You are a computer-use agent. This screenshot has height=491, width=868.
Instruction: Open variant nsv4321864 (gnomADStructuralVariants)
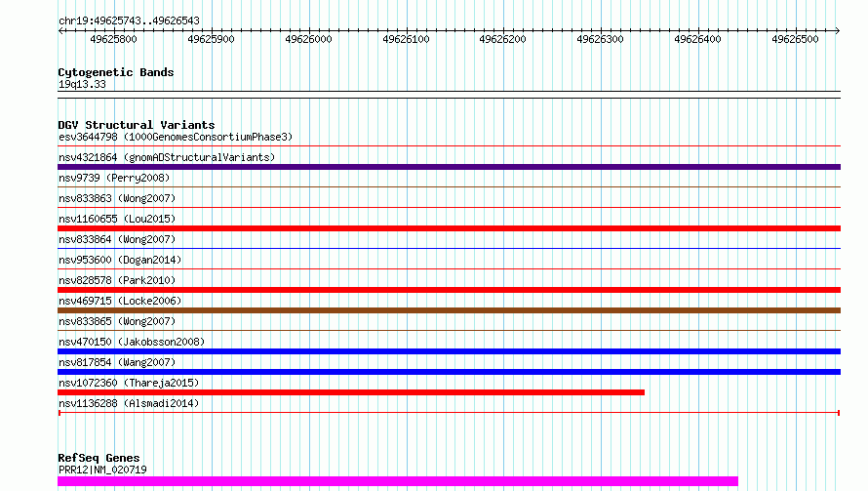(x=167, y=157)
